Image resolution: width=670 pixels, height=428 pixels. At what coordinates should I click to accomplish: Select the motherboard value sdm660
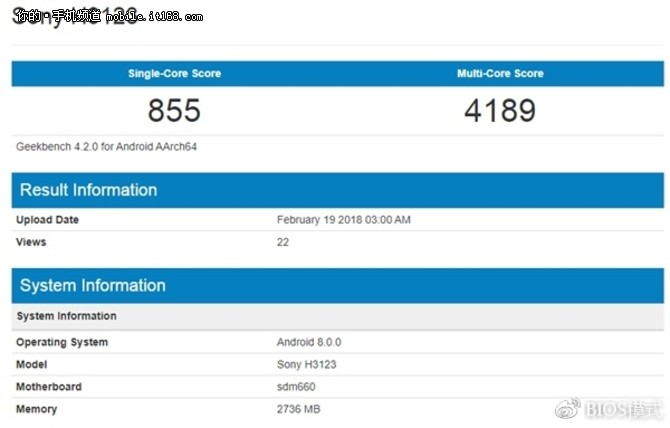[296, 387]
